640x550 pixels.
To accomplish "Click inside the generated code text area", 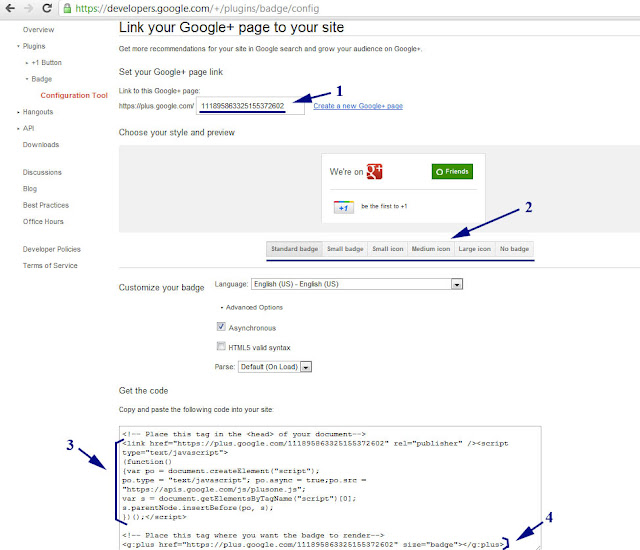I will [330, 488].
